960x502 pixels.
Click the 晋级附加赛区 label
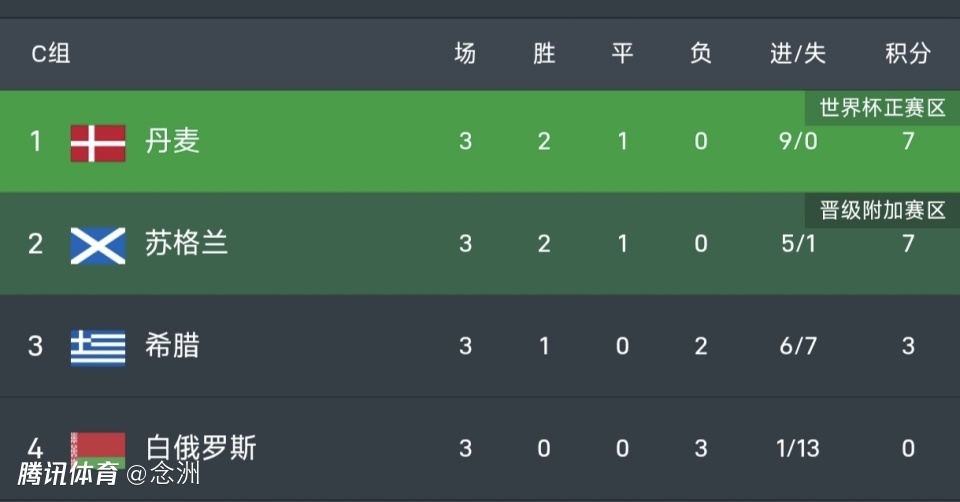(882, 210)
